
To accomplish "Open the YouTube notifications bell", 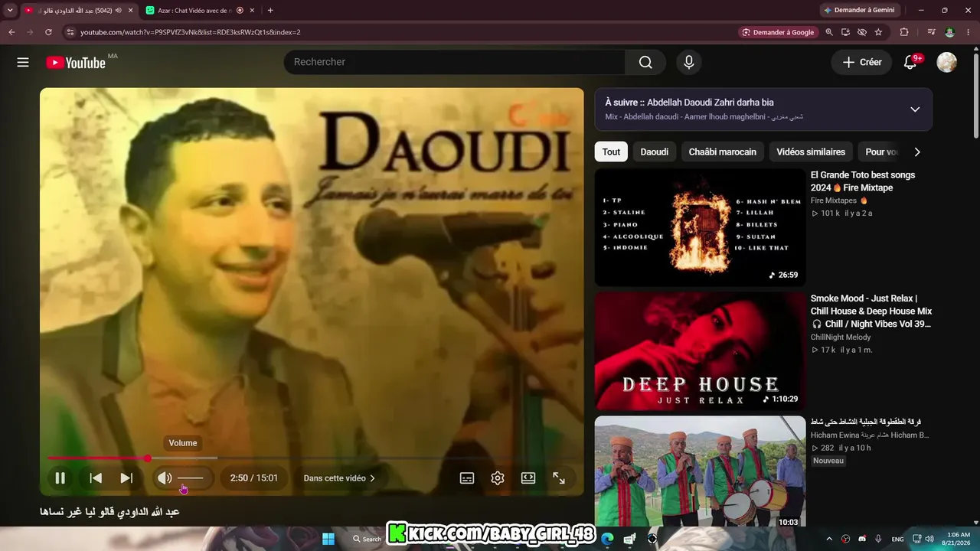I will pos(910,62).
